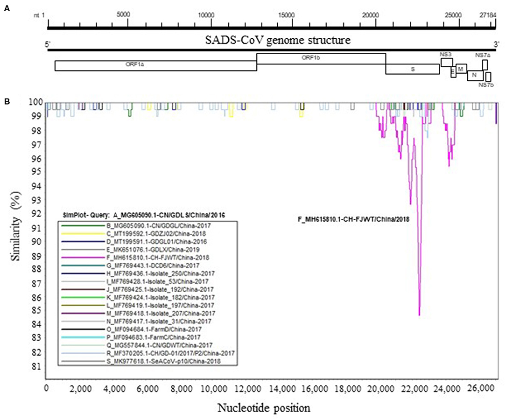Select legend entry D_MT199591.1-GDGL01/China-2016
506x420 pixels.
click(x=157, y=242)
